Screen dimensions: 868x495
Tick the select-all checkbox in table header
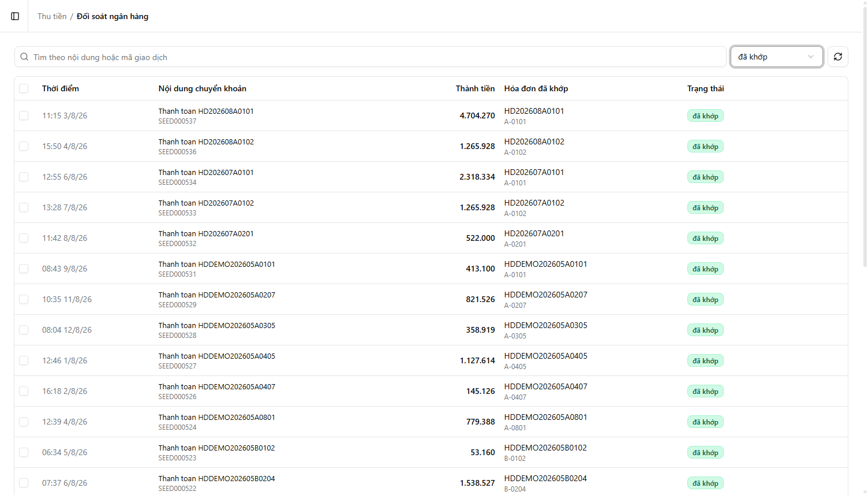(x=24, y=88)
